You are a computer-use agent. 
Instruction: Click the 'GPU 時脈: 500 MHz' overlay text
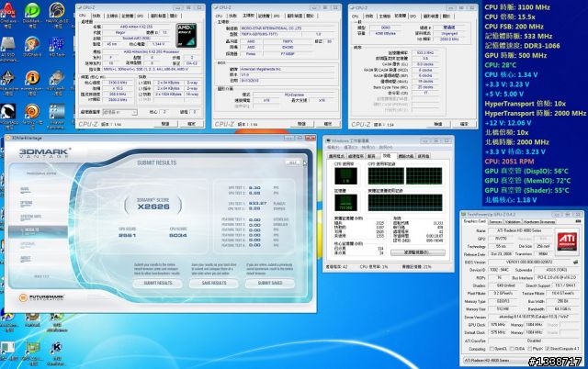pyautogui.click(x=515, y=55)
